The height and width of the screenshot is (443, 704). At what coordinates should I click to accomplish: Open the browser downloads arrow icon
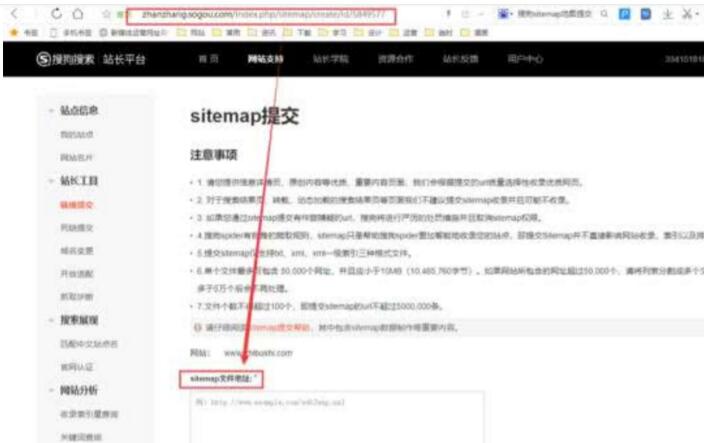pos(668,14)
